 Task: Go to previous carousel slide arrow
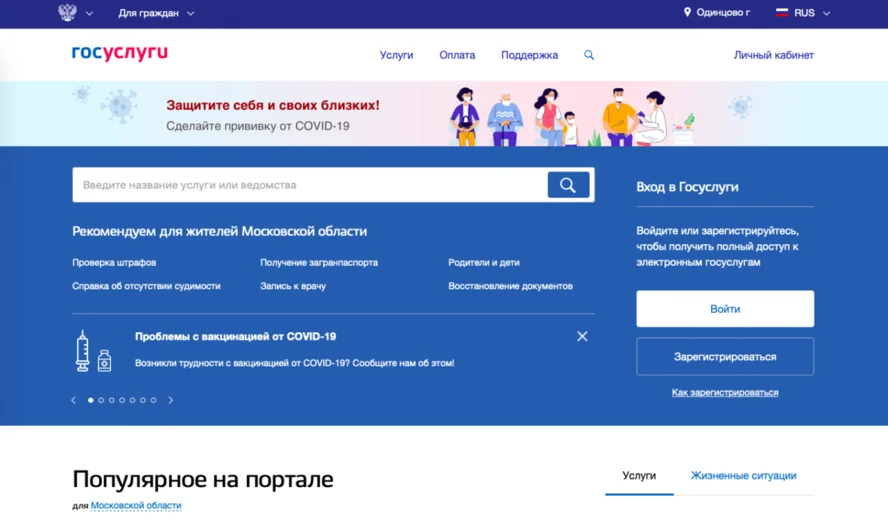point(73,400)
